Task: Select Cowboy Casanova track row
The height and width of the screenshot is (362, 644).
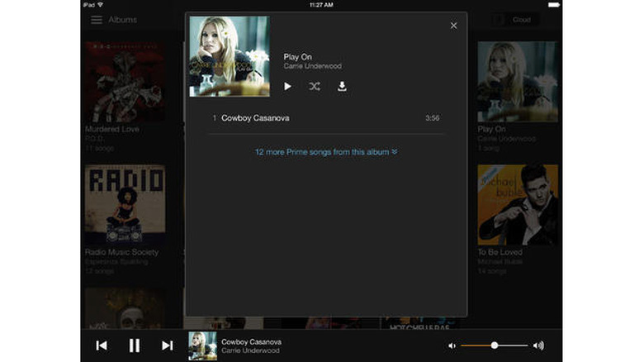Action: pyautogui.click(x=326, y=118)
